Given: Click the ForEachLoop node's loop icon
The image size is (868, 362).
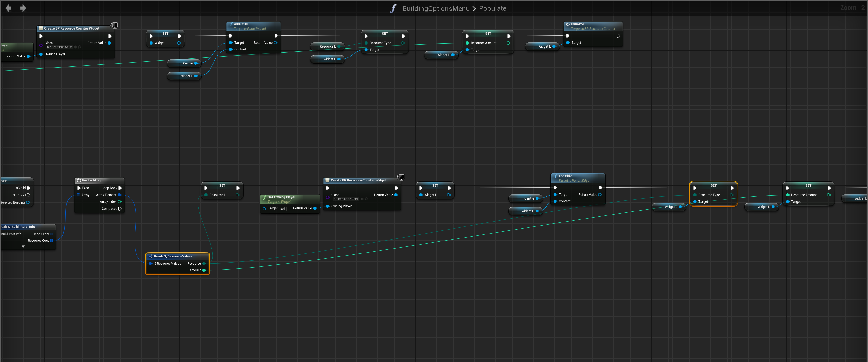Looking at the screenshot, I should click(79, 181).
